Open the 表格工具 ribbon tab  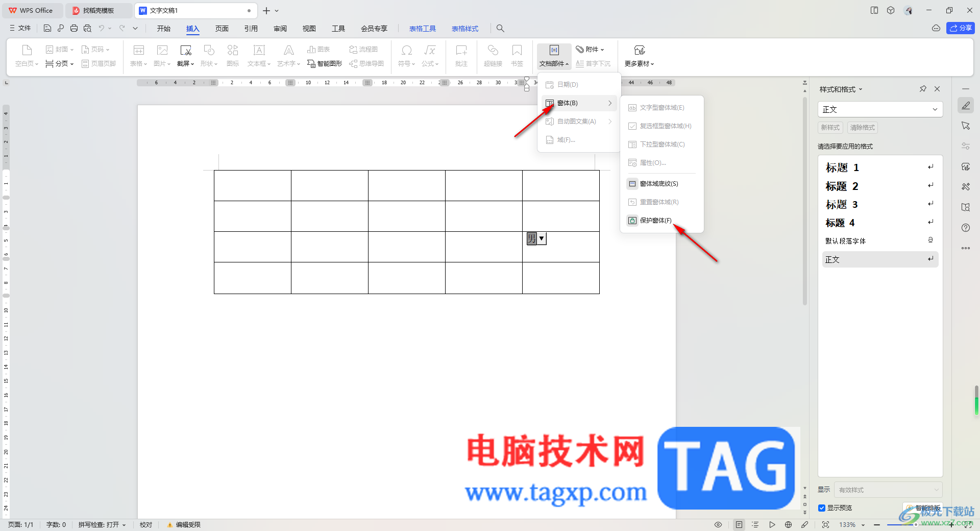click(423, 29)
